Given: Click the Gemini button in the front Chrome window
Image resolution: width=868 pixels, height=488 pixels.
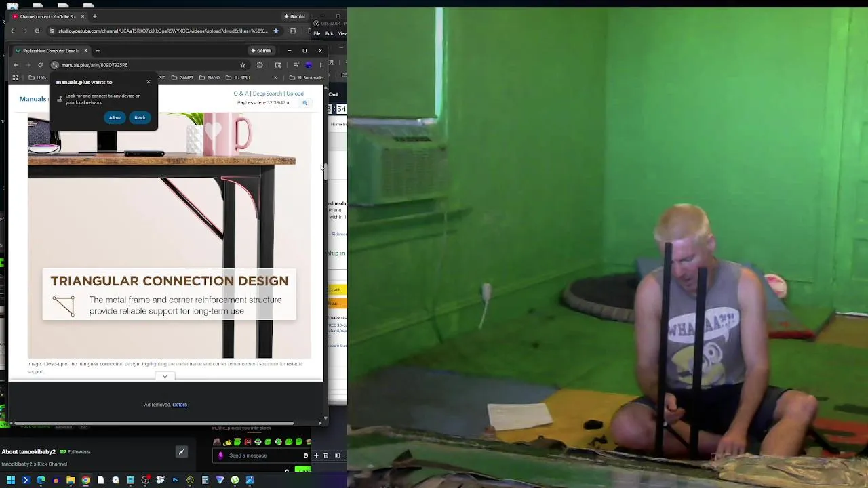Looking at the screenshot, I should (261, 51).
